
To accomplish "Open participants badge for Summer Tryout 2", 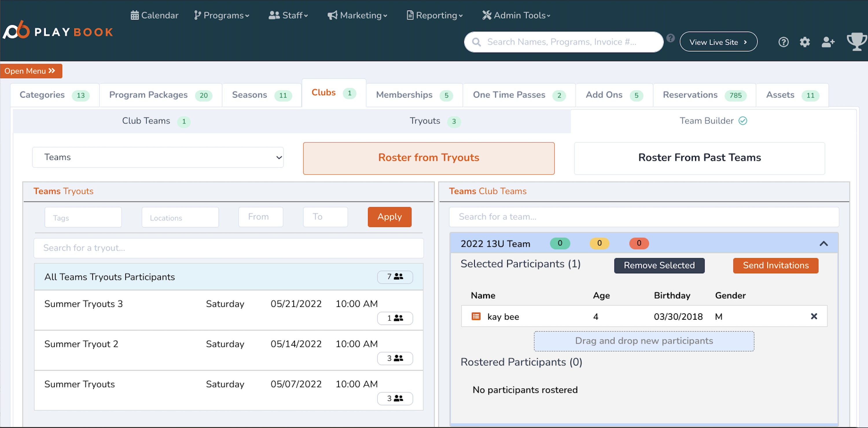I will click(x=395, y=358).
